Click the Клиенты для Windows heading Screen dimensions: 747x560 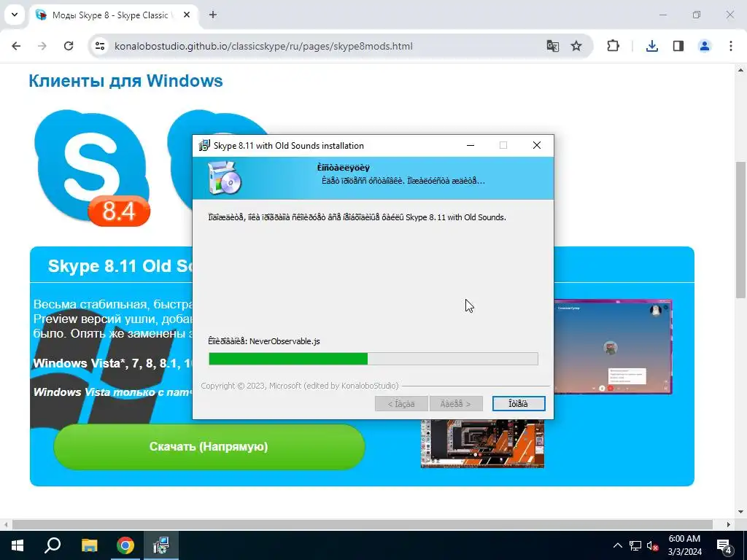125,80
